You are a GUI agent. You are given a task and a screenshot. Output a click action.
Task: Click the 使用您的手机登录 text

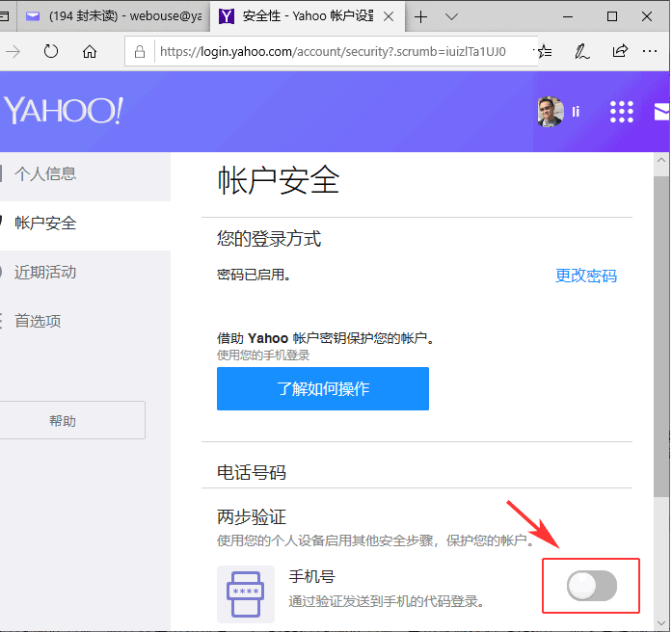click(263, 355)
